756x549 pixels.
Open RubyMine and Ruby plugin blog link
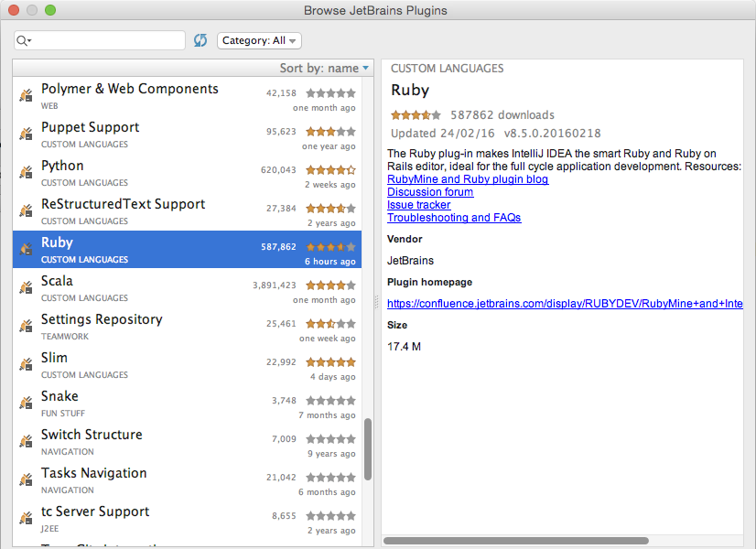click(468, 179)
